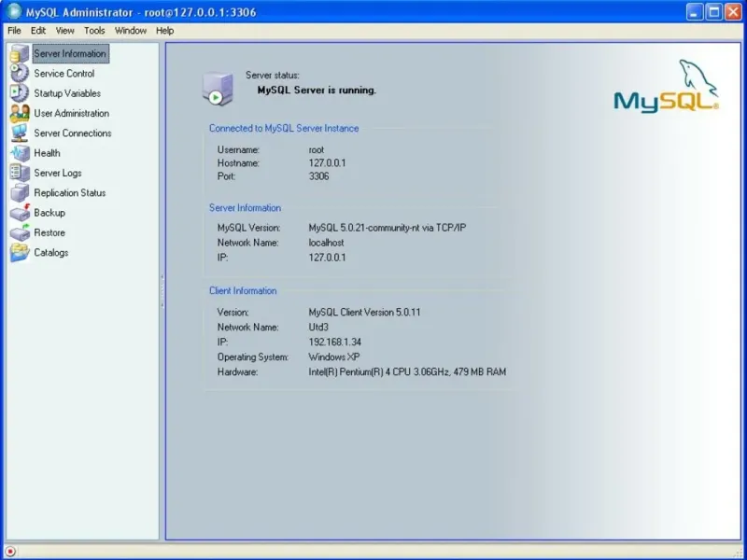Browse the Catalogs section label
The image size is (747, 560).
click(x=51, y=253)
